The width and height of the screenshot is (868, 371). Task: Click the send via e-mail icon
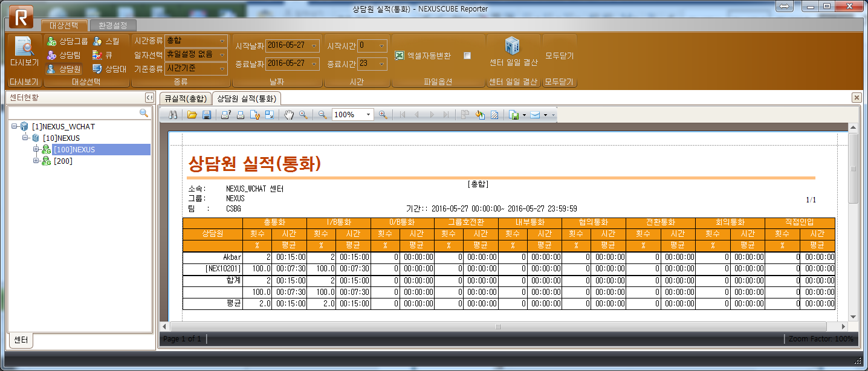pos(535,115)
